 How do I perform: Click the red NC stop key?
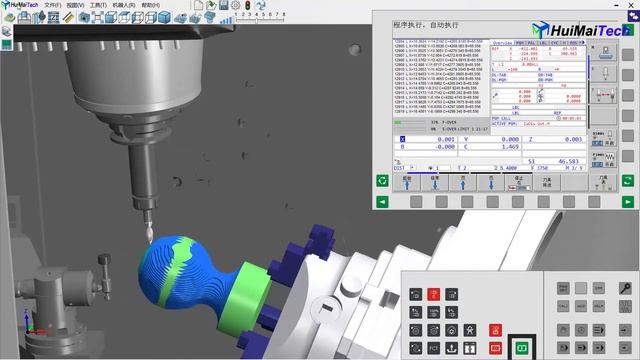(495, 348)
